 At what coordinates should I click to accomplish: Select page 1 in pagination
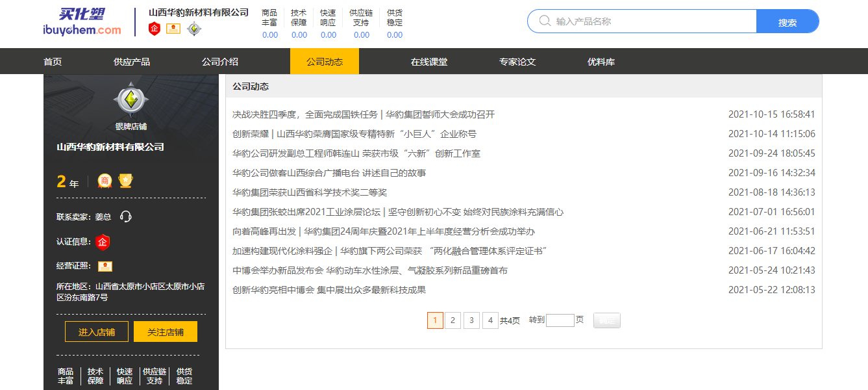tap(435, 320)
